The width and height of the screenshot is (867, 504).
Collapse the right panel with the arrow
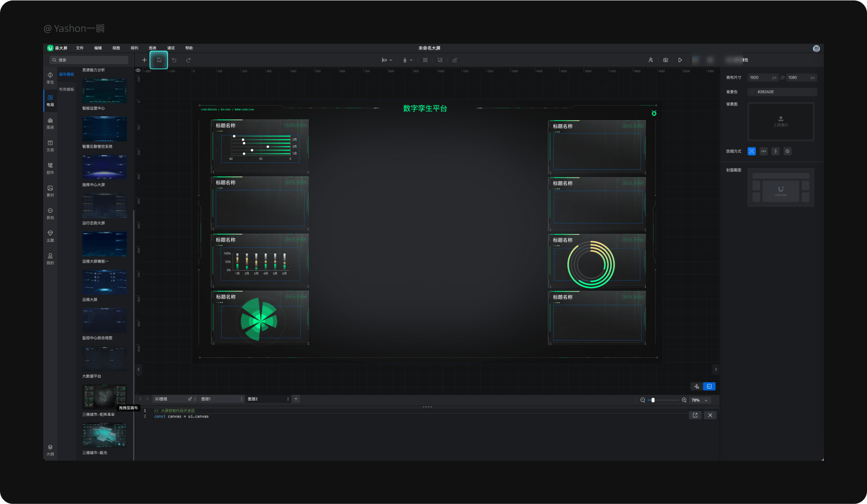tap(716, 369)
